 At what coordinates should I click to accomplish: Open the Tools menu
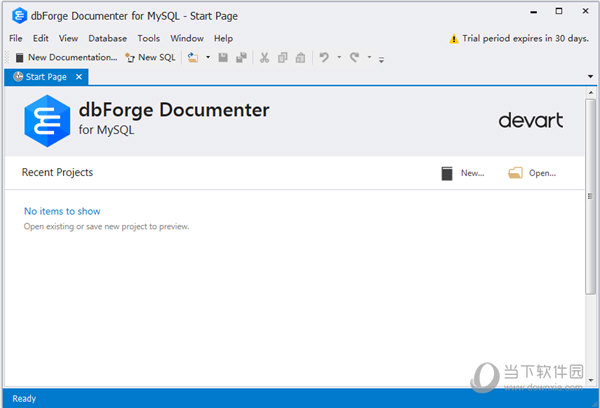(x=148, y=38)
